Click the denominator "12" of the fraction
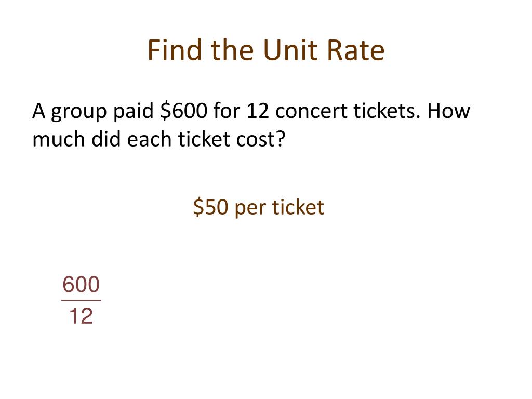The width and height of the screenshot is (532, 399). [81, 316]
